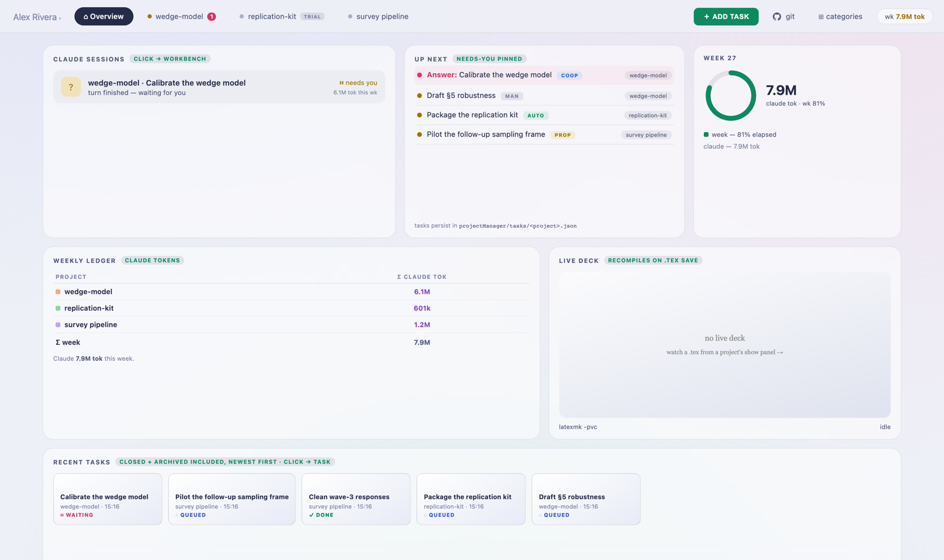The width and height of the screenshot is (944, 560).
Task: Click the Σ week total row
Action: (291, 342)
